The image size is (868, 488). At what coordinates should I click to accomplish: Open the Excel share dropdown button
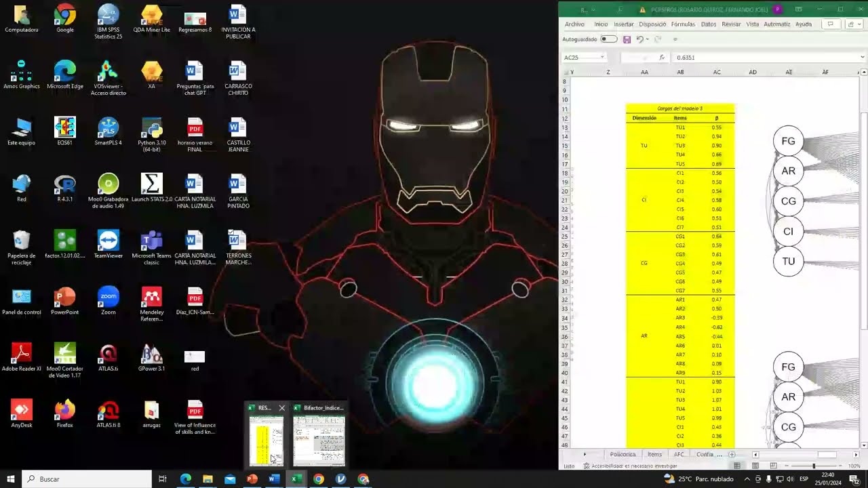pos(853,24)
